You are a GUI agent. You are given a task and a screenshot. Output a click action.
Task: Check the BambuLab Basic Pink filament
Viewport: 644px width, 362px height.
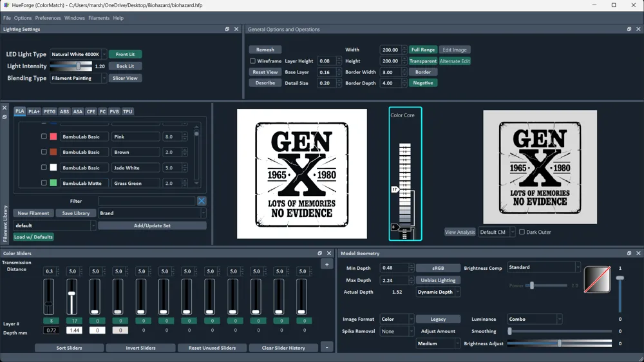[44, 137]
